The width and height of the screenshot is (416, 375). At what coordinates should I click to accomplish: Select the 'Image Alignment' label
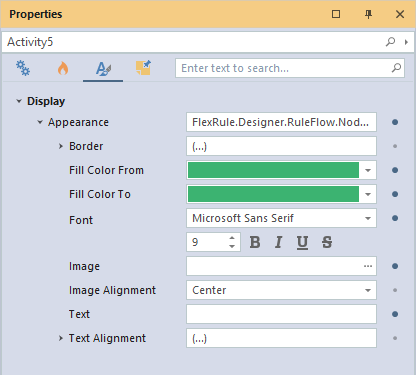coord(112,290)
